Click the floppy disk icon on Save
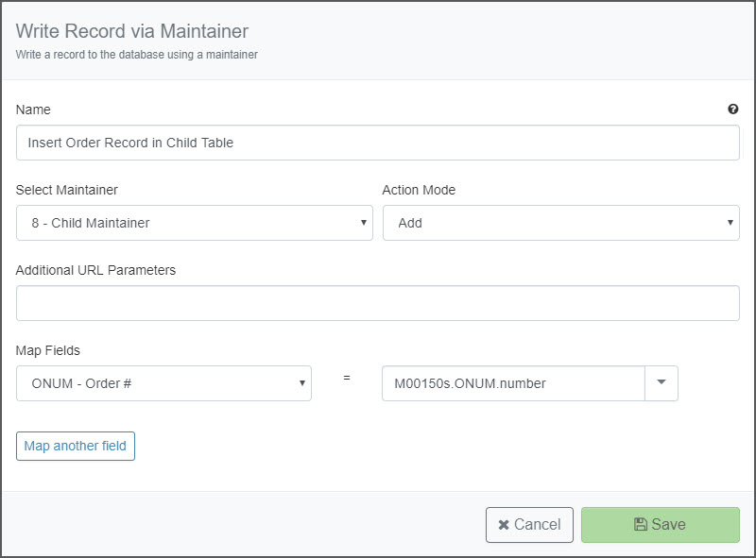This screenshot has width=756, height=558. pos(641,524)
